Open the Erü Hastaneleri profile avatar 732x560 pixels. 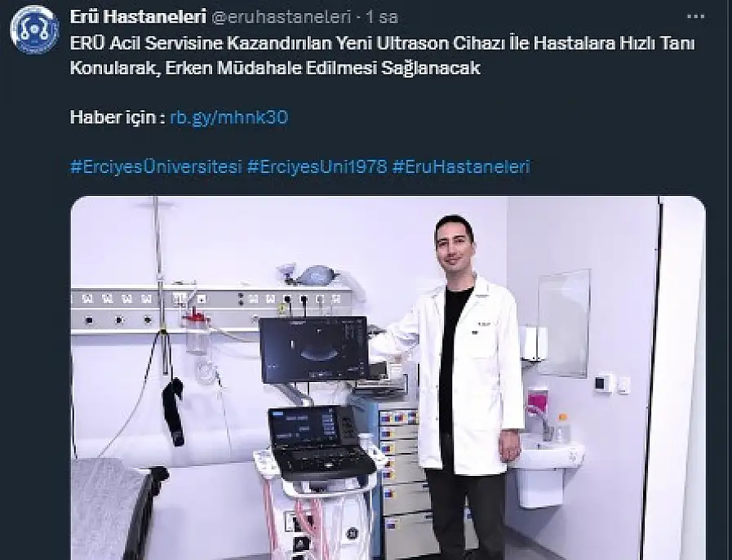(34, 29)
